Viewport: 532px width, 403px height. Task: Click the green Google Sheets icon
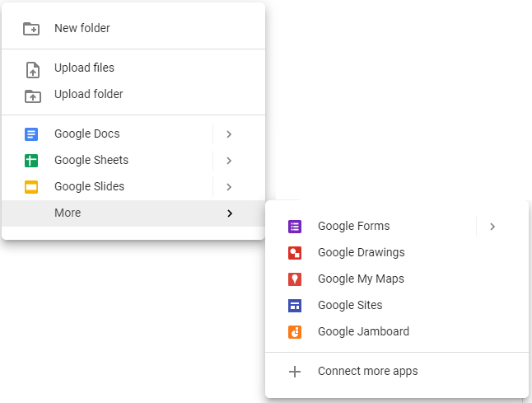[31, 161]
